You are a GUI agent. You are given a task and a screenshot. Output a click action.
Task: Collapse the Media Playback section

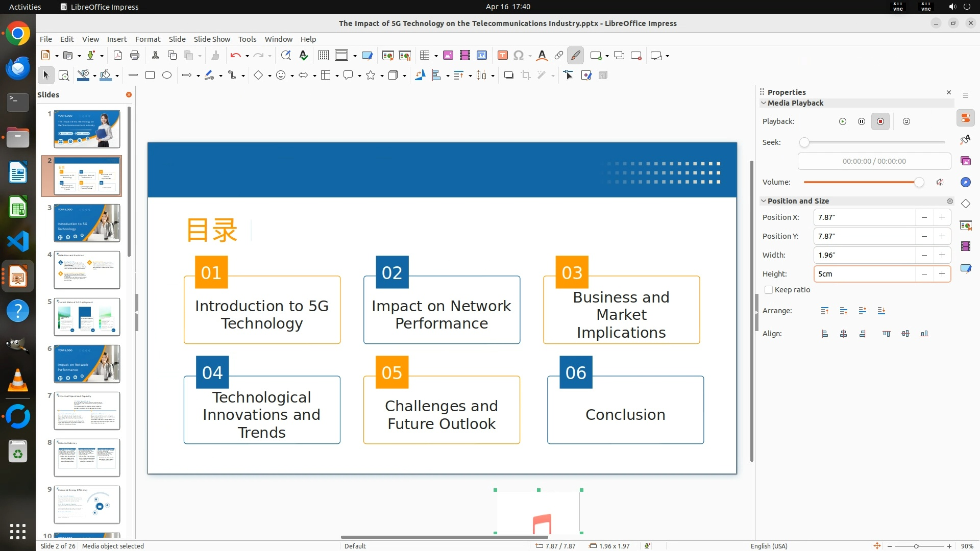[x=764, y=103]
